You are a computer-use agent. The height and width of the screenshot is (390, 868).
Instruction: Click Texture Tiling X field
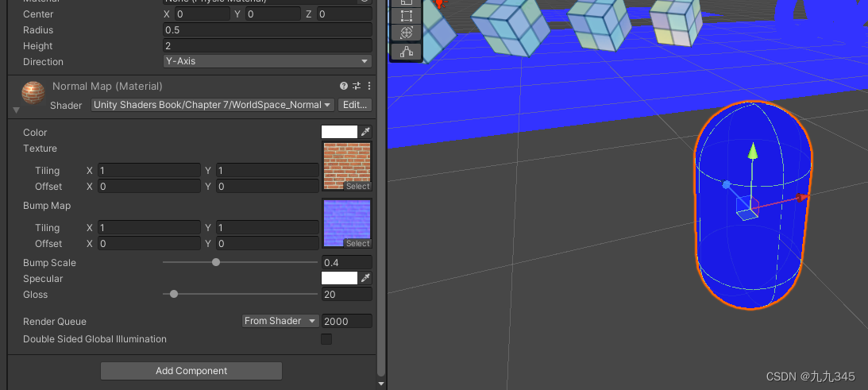(x=149, y=171)
